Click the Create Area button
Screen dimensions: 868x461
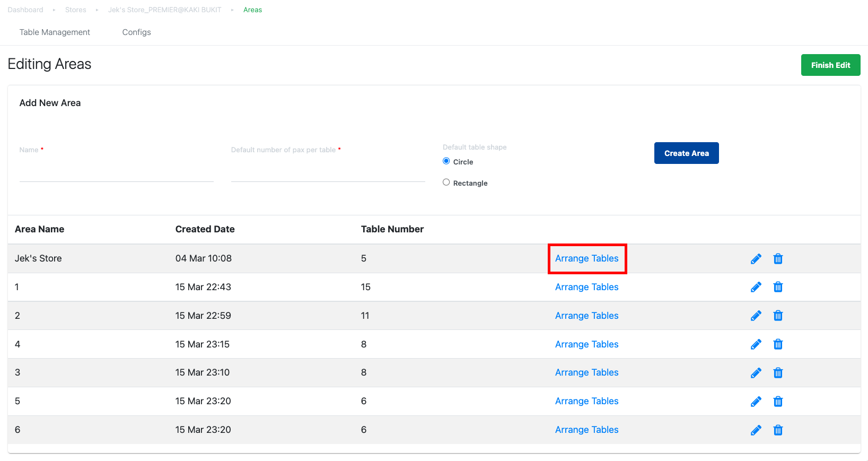click(687, 153)
